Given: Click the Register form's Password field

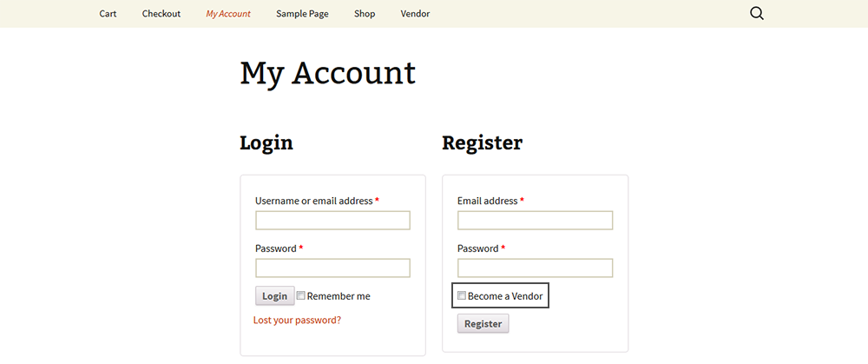Looking at the screenshot, I should pos(535,268).
